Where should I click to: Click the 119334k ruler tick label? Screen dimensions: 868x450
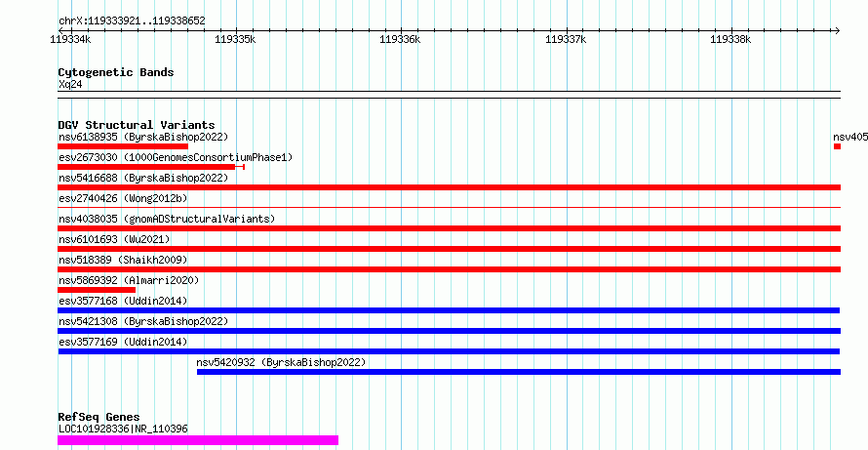70,39
